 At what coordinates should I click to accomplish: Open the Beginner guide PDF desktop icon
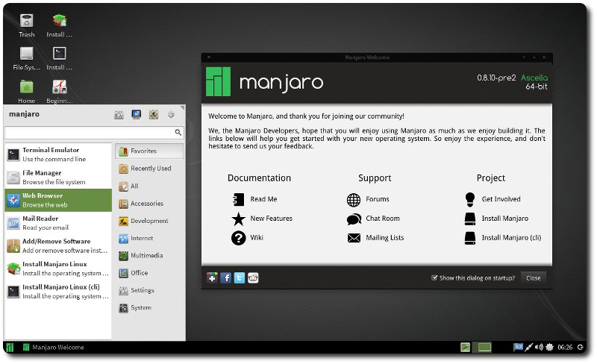point(60,92)
